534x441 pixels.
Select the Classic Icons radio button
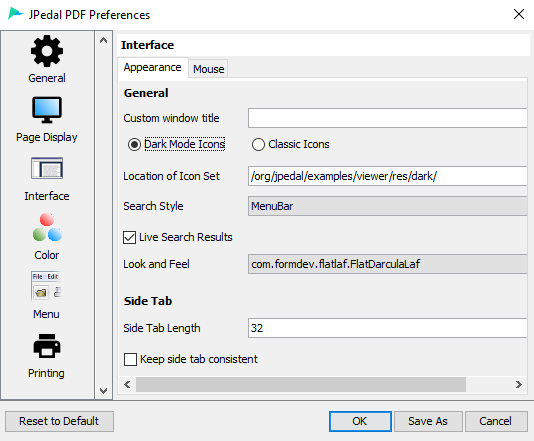(x=258, y=144)
